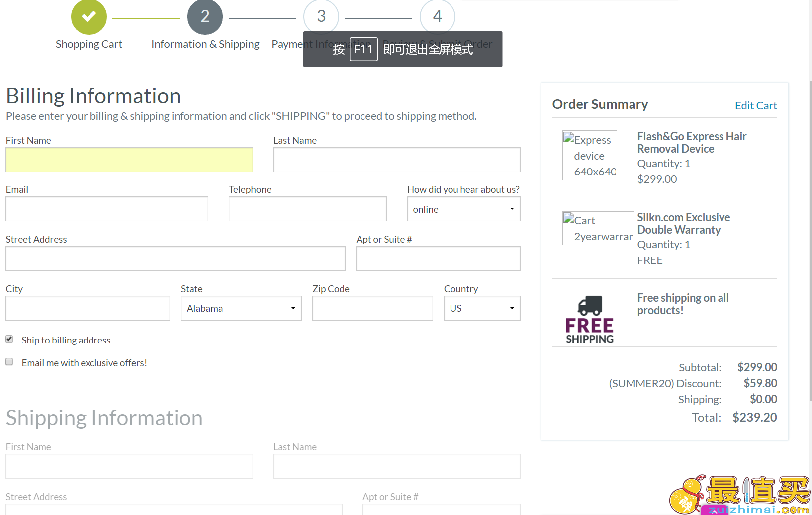
Task: Select step 2 Information & Shipping circle
Action: click(x=205, y=17)
